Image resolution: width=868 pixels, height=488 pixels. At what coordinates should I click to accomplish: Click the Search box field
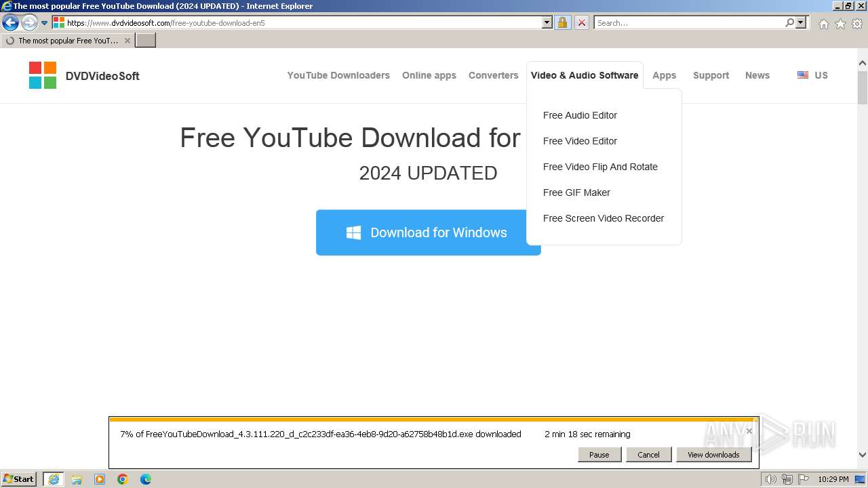pos(689,22)
